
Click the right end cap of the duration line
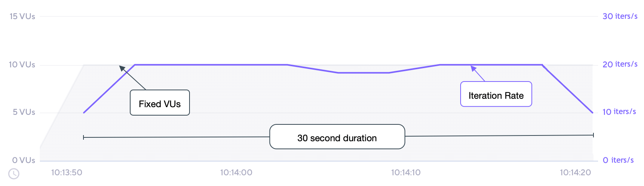pos(593,135)
